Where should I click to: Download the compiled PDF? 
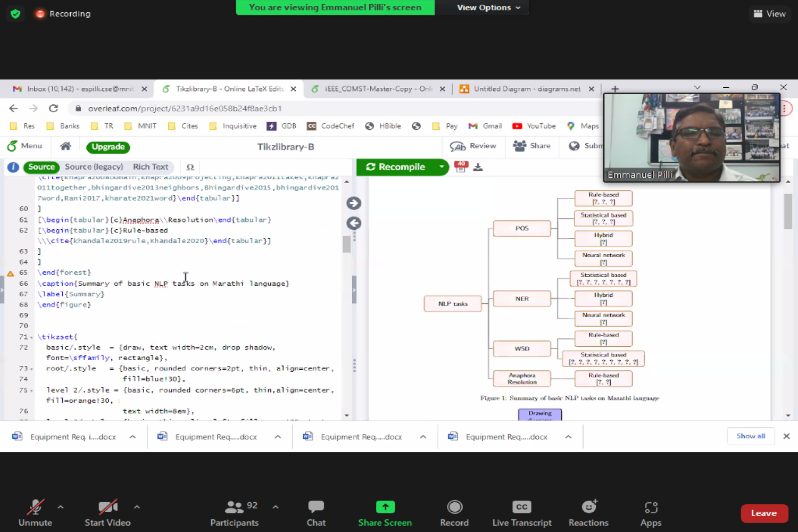click(x=478, y=168)
